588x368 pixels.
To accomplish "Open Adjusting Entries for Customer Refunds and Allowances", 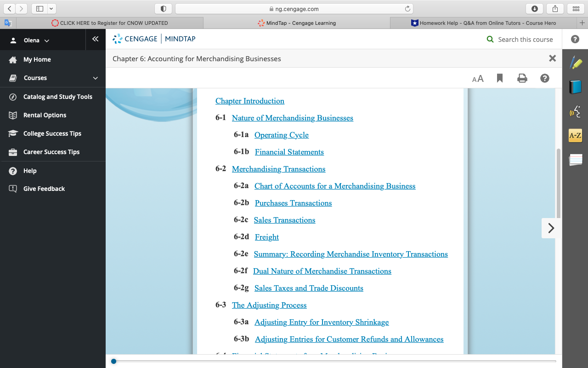I will 349,339.
